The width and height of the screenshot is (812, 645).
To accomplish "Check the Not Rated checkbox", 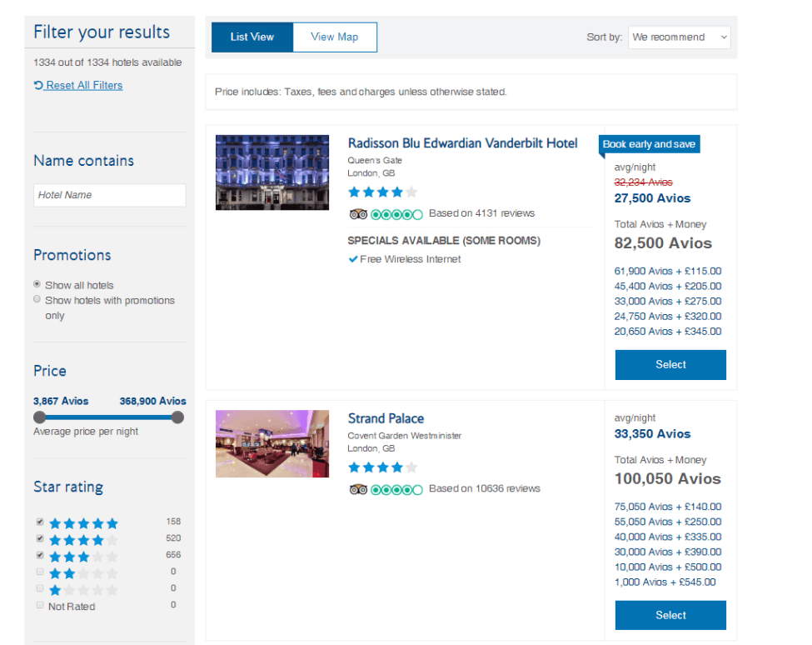I will click(40, 605).
